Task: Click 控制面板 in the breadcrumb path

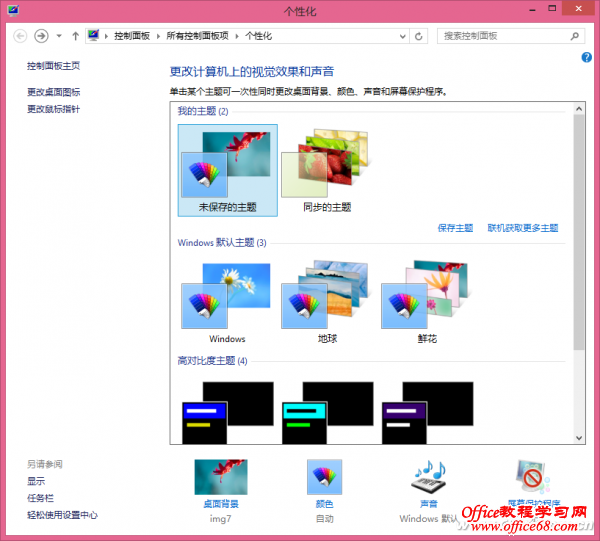Action: click(132, 35)
